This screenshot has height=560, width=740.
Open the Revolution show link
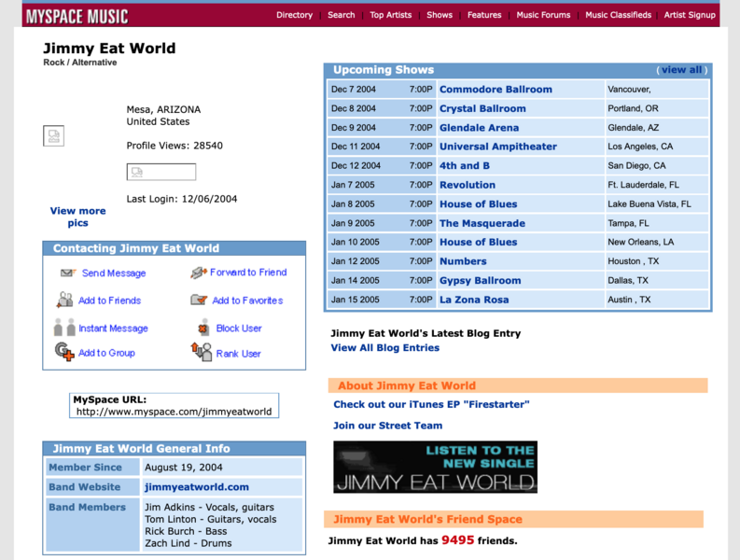pos(468,185)
